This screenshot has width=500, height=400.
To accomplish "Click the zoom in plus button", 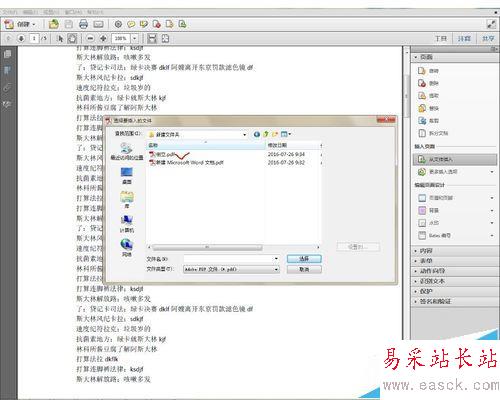I will point(103,39).
